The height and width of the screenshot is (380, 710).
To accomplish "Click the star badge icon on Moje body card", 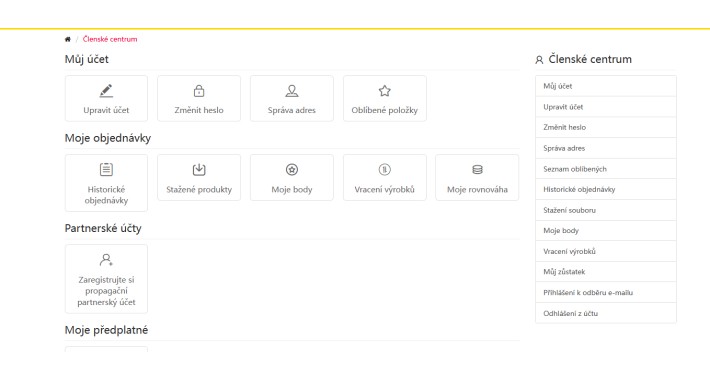I will [x=292, y=169].
